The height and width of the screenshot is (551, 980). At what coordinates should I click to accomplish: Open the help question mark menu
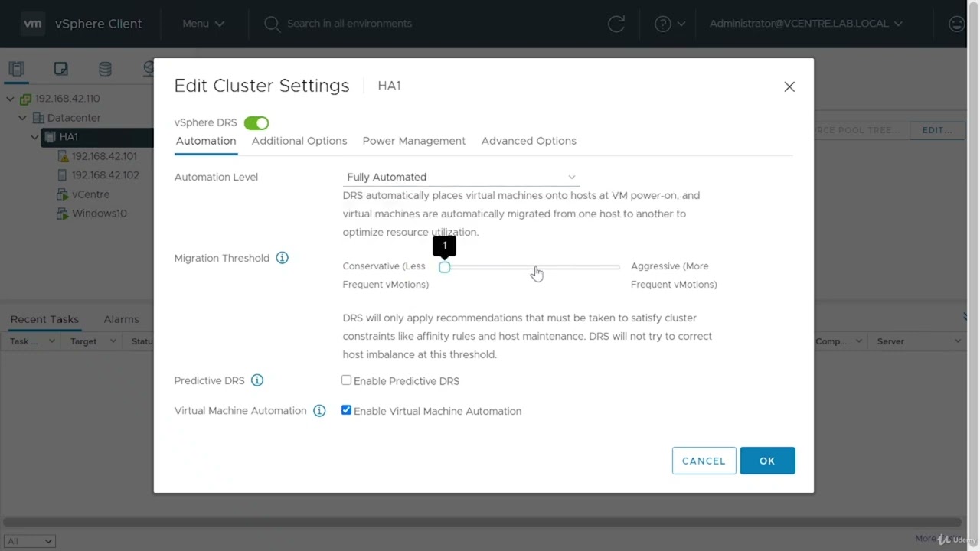(x=670, y=24)
